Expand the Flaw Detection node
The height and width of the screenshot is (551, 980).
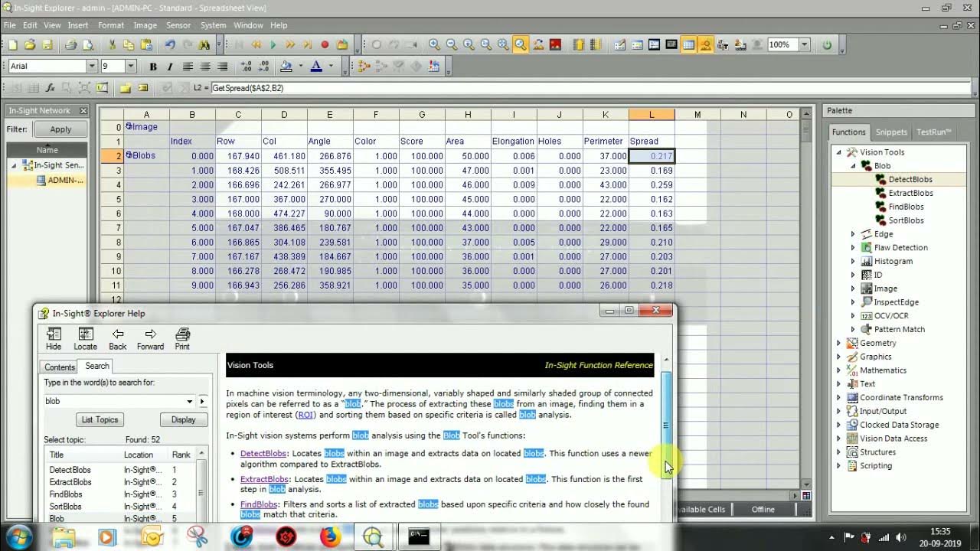pyautogui.click(x=853, y=248)
